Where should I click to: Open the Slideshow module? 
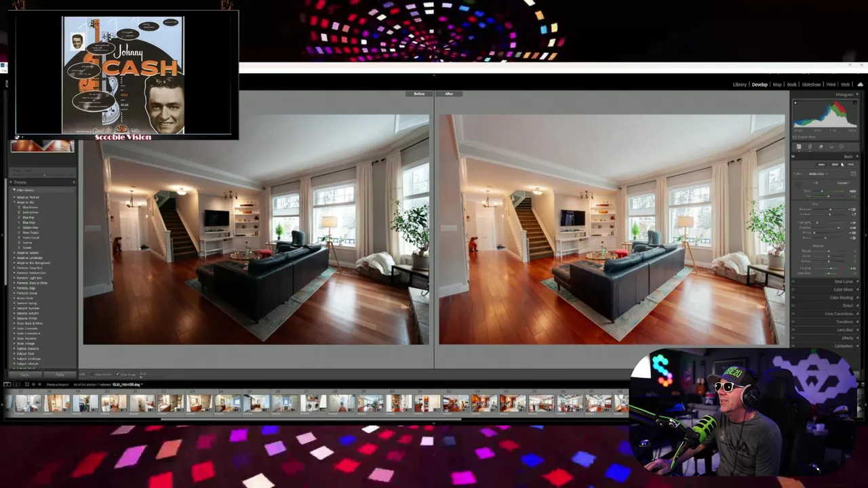click(811, 85)
